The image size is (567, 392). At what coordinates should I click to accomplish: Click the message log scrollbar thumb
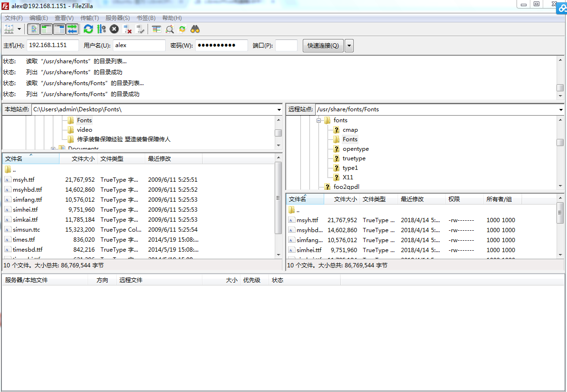pyautogui.click(x=560, y=88)
